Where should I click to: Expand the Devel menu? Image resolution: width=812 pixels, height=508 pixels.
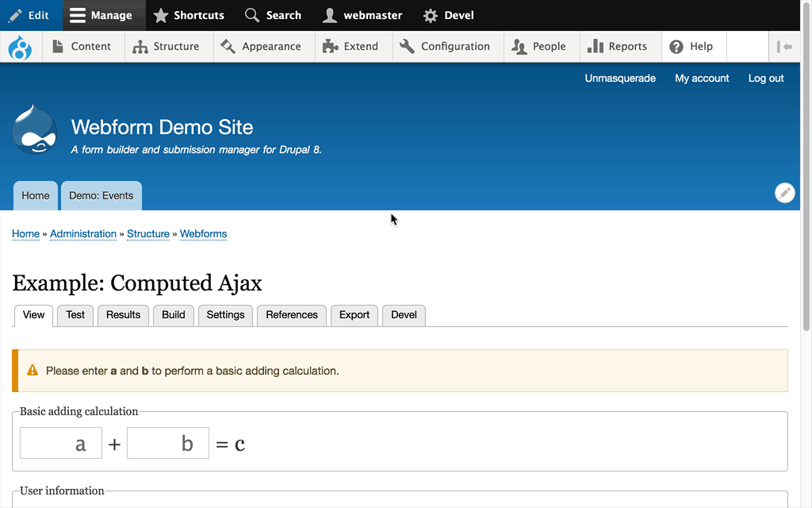(449, 16)
